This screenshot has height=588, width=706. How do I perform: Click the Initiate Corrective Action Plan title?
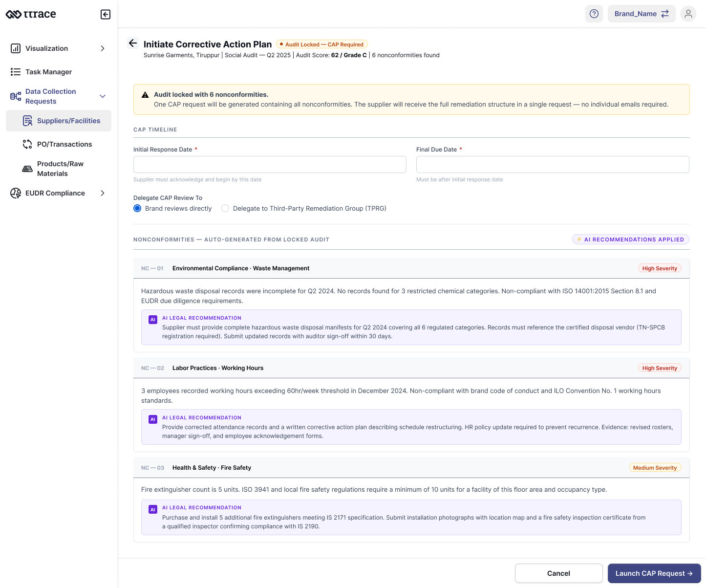click(x=208, y=44)
